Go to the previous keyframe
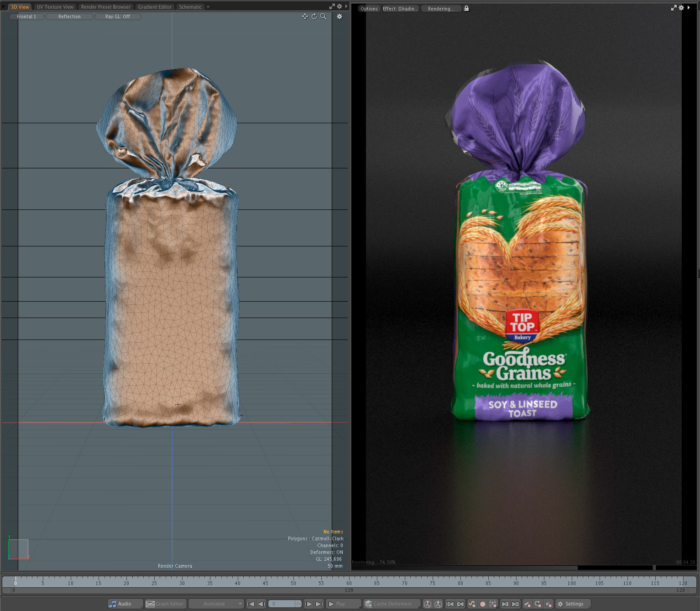The width and height of the screenshot is (700, 611). coord(450,604)
